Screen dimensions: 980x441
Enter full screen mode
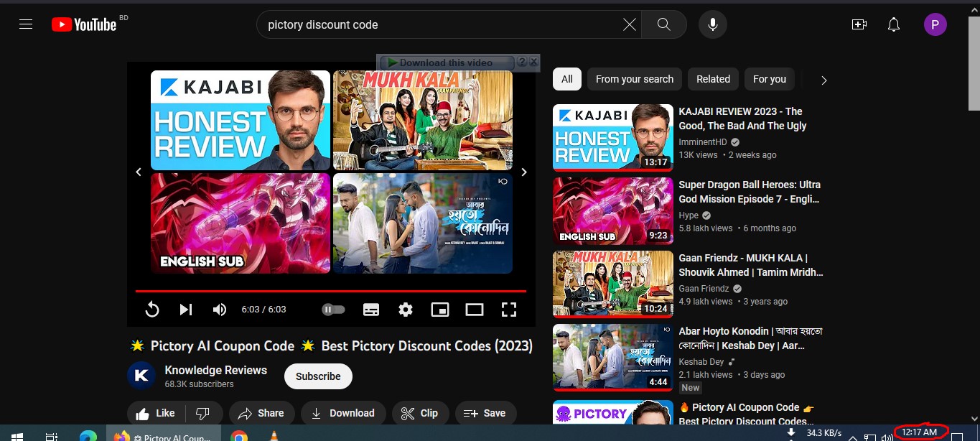pyautogui.click(x=509, y=310)
